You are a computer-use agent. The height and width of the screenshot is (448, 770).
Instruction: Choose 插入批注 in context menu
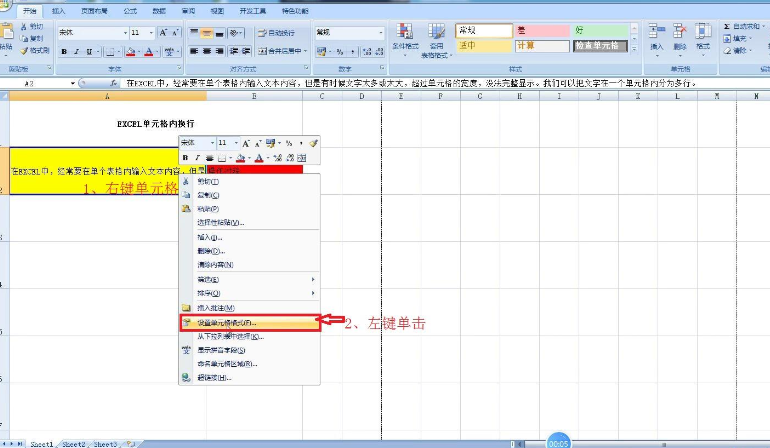pos(250,308)
